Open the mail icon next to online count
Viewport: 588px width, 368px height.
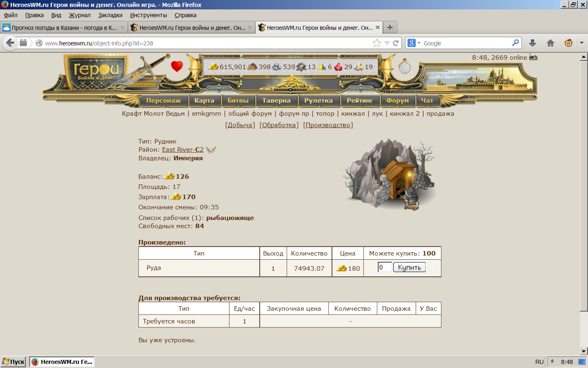533,57
